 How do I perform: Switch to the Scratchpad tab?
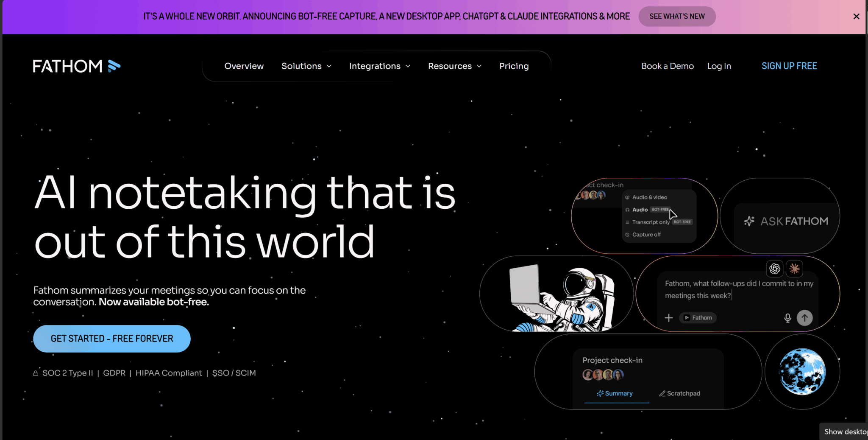pyautogui.click(x=680, y=393)
